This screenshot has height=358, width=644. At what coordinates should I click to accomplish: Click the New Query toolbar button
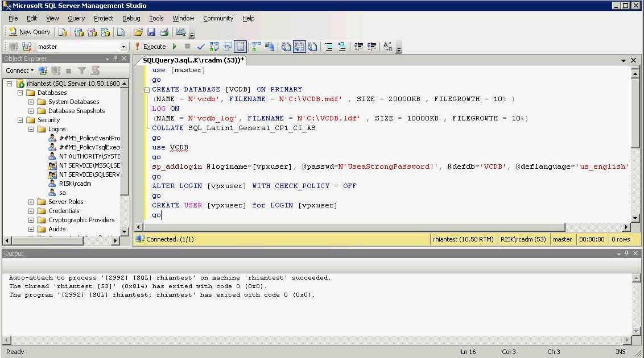click(x=30, y=32)
